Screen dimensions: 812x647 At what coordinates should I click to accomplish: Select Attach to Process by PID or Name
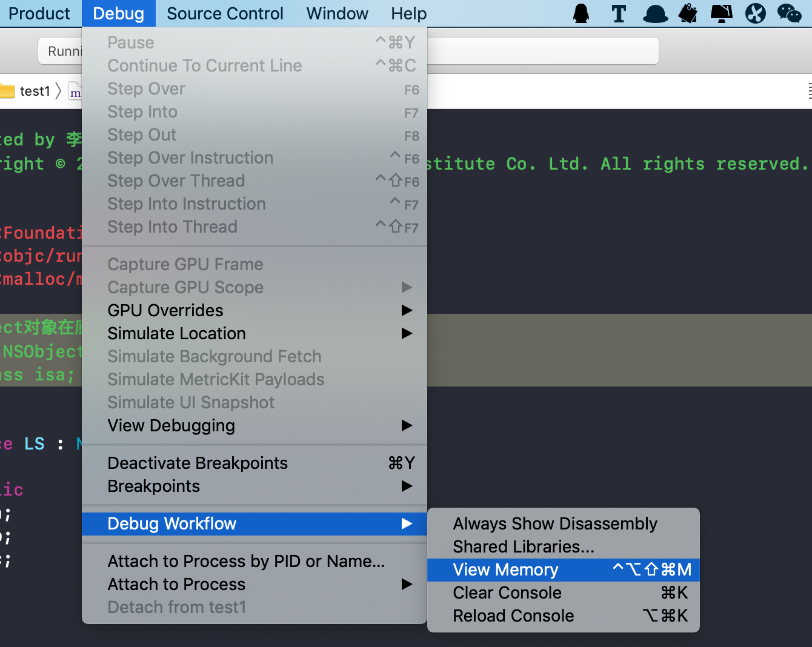255,561
